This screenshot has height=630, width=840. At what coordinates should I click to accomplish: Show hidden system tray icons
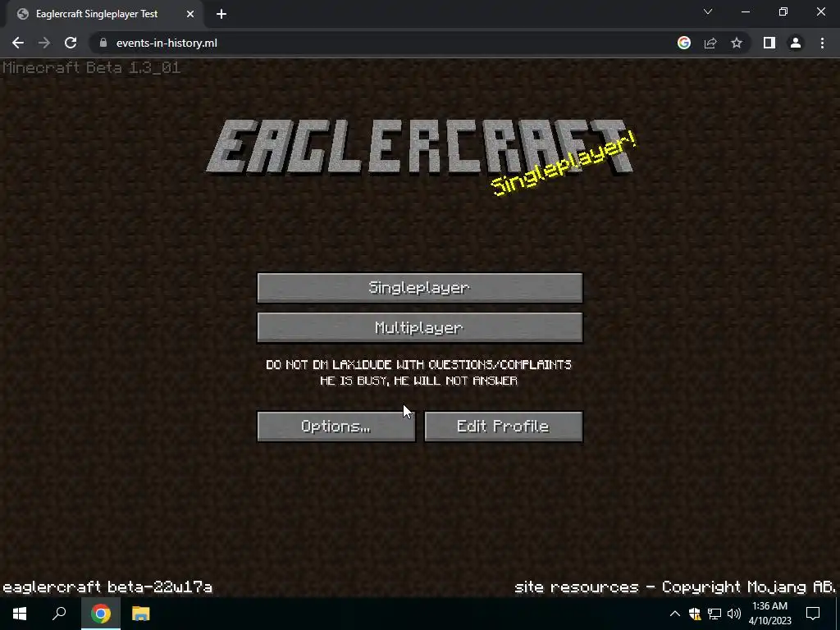(675, 614)
